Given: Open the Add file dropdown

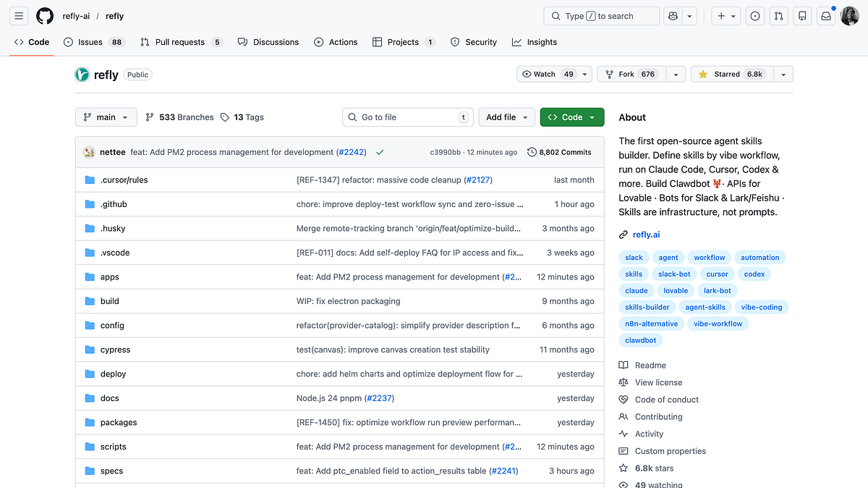Looking at the screenshot, I should [506, 117].
